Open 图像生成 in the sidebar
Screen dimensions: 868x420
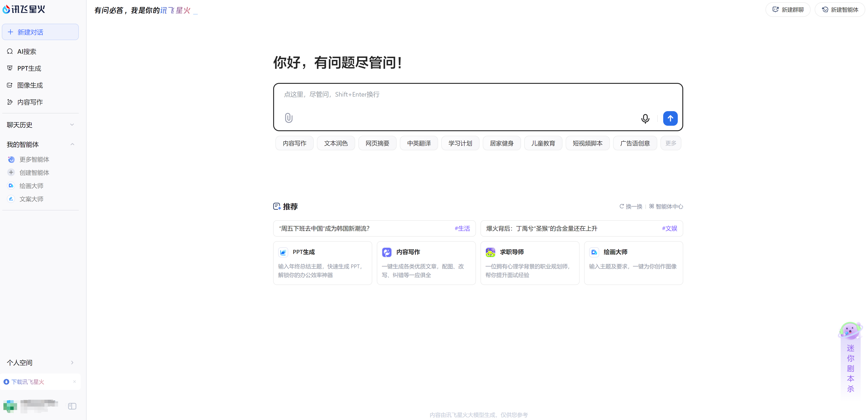pyautogui.click(x=30, y=85)
